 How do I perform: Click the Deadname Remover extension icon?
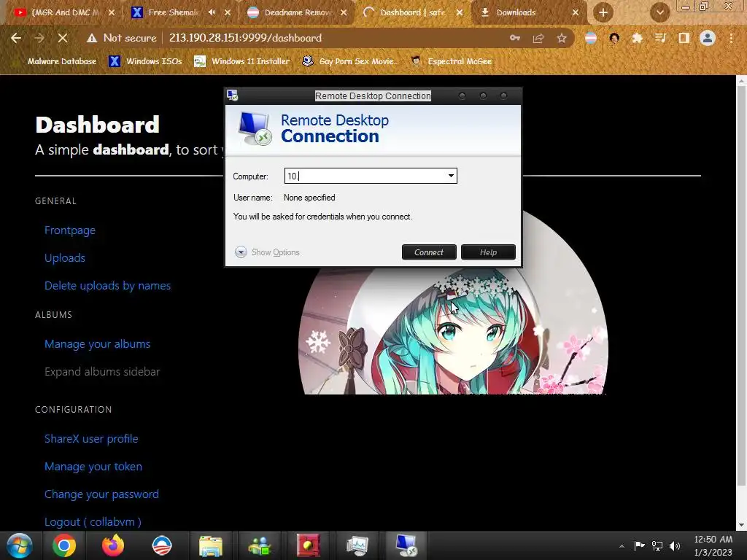[591, 38]
